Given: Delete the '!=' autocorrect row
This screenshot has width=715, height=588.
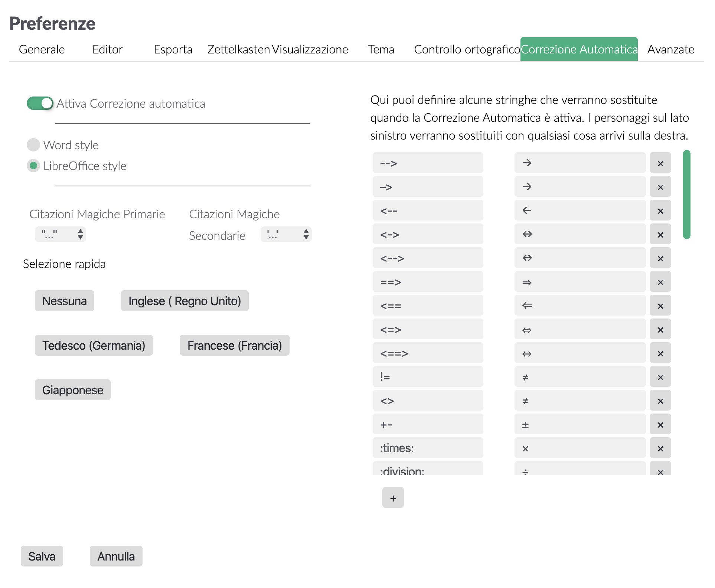Looking at the screenshot, I should pyautogui.click(x=660, y=377).
